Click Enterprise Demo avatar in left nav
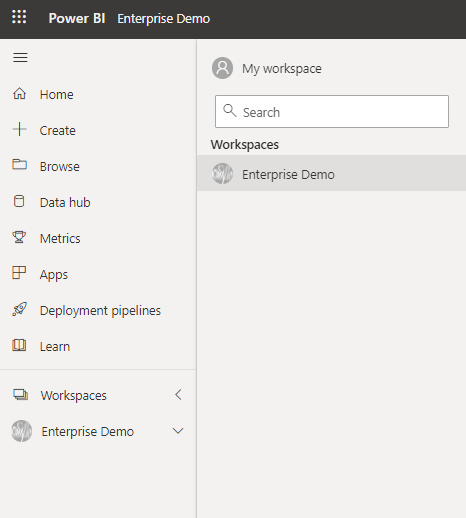This screenshot has height=518, width=466. pyautogui.click(x=22, y=431)
